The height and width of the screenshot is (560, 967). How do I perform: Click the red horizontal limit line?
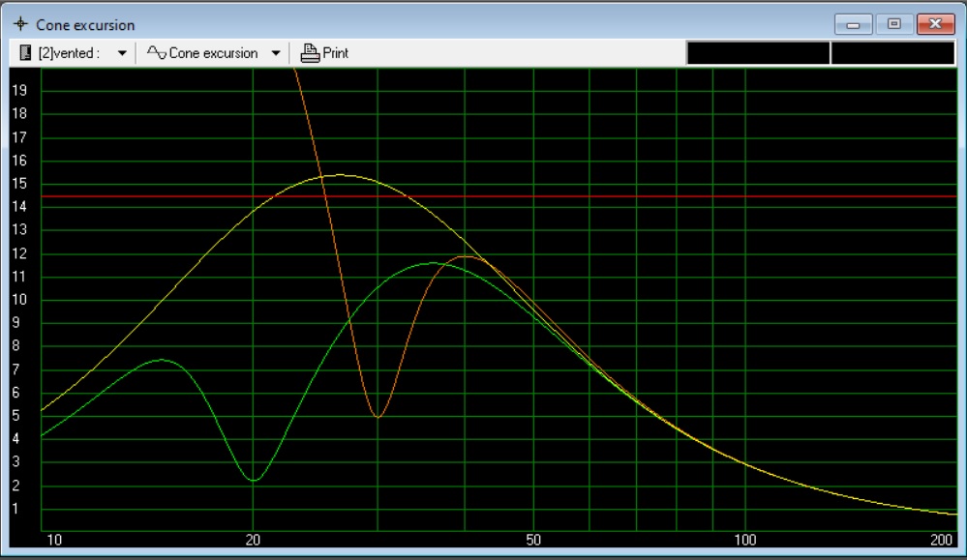coord(581,196)
